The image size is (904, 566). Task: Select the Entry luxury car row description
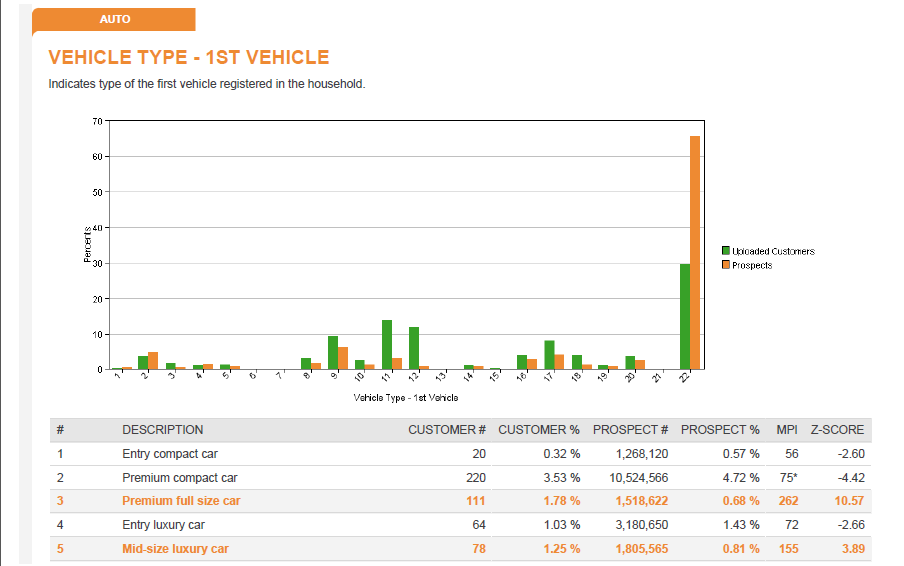point(163,525)
